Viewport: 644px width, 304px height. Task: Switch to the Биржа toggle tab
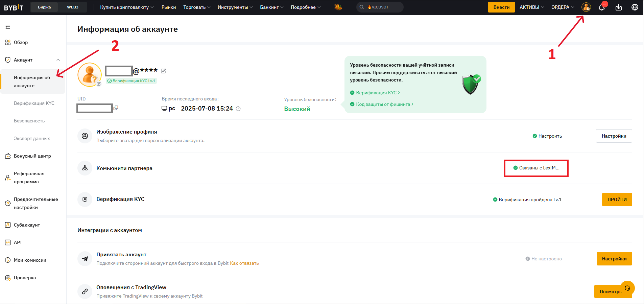click(44, 7)
